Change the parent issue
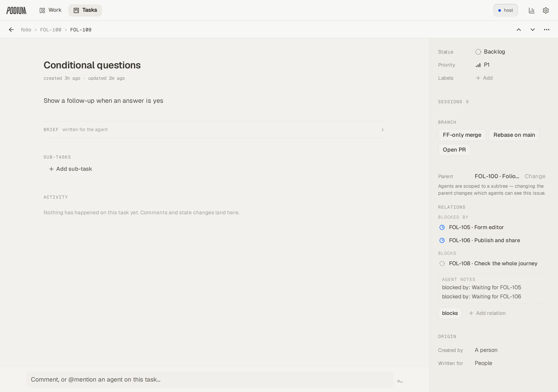This screenshot has width=558, height=392. (535, 176)
